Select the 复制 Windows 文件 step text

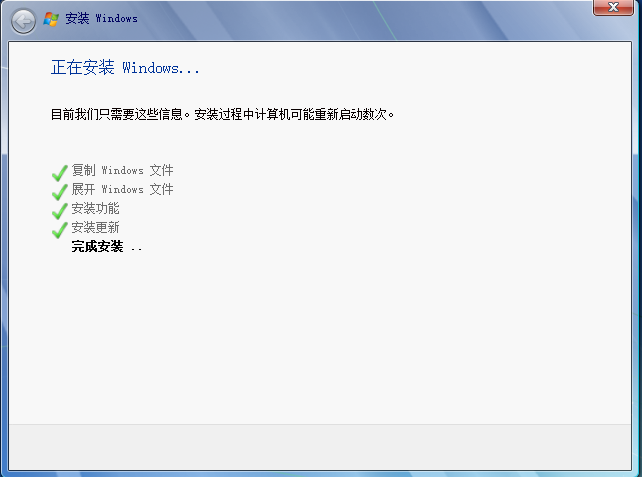click(x=122, y=170)
